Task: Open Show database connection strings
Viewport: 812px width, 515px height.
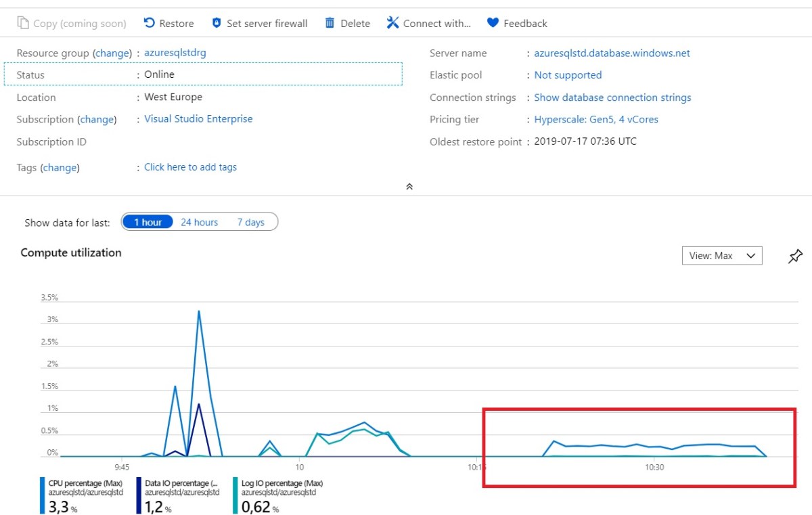Action: point(612,97)
